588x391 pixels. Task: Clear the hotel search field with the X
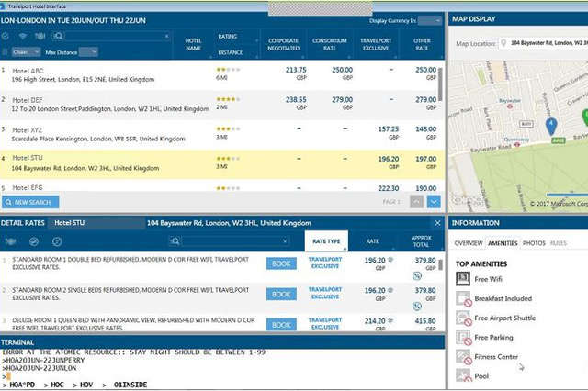click(x=166, y=36)
